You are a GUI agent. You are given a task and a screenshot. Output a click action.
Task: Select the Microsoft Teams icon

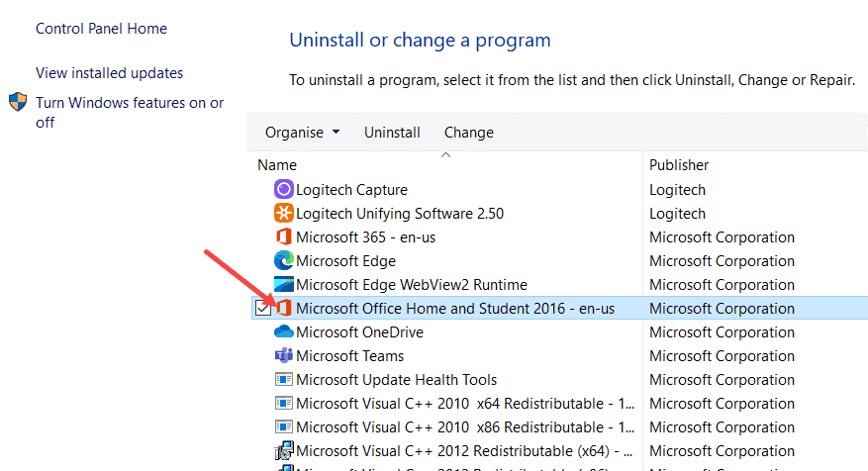coord(283,356)
